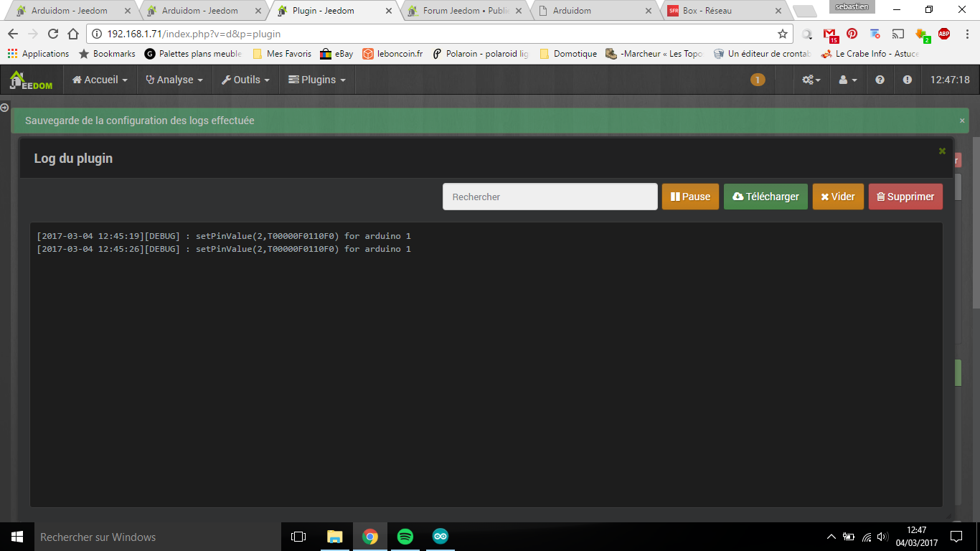
Task: Open the Polaroin bookmark
Action: [480, 54]
